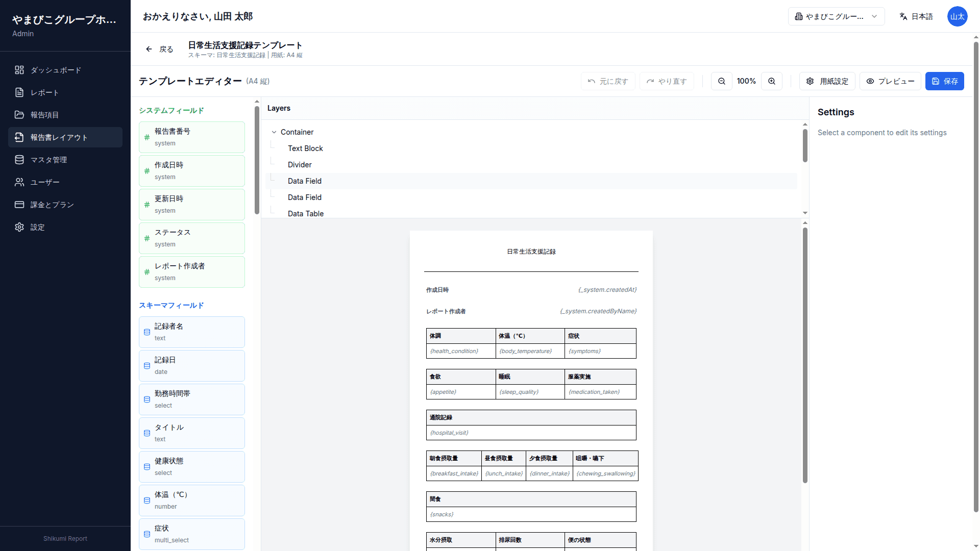Save the template with 保存

coord(944,81)
